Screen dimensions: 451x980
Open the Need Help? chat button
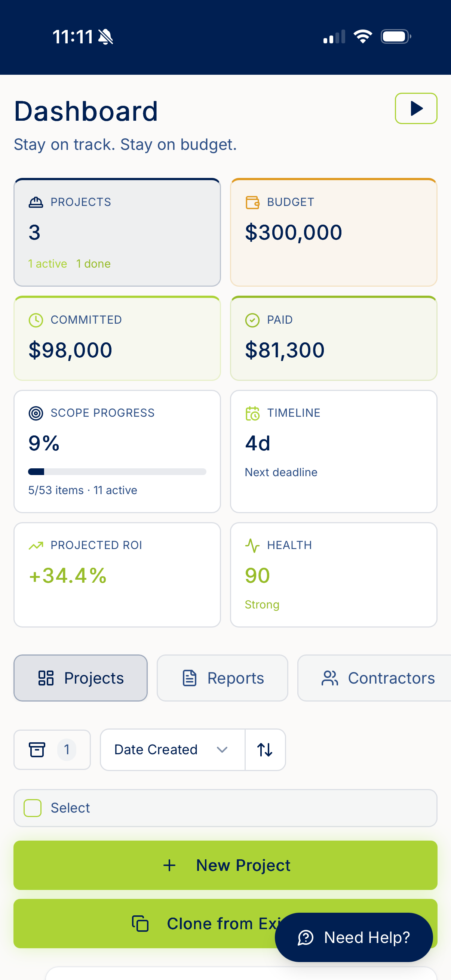tap(353, 937)
